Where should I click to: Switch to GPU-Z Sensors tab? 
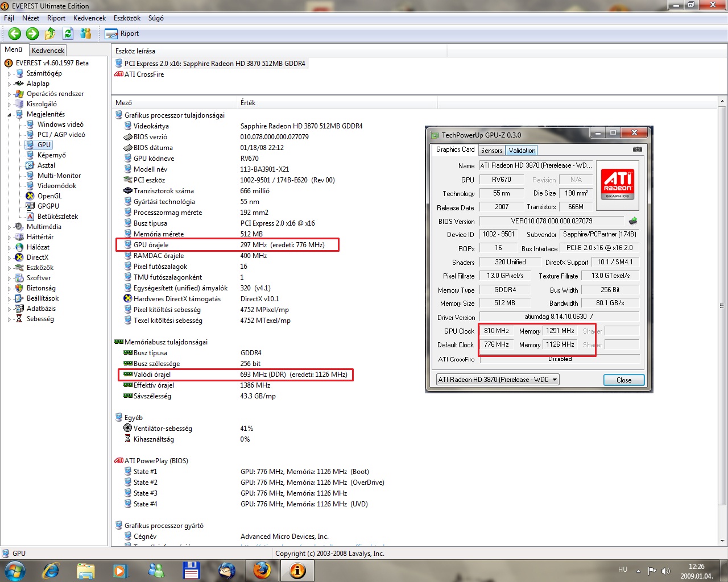point(491,151)
